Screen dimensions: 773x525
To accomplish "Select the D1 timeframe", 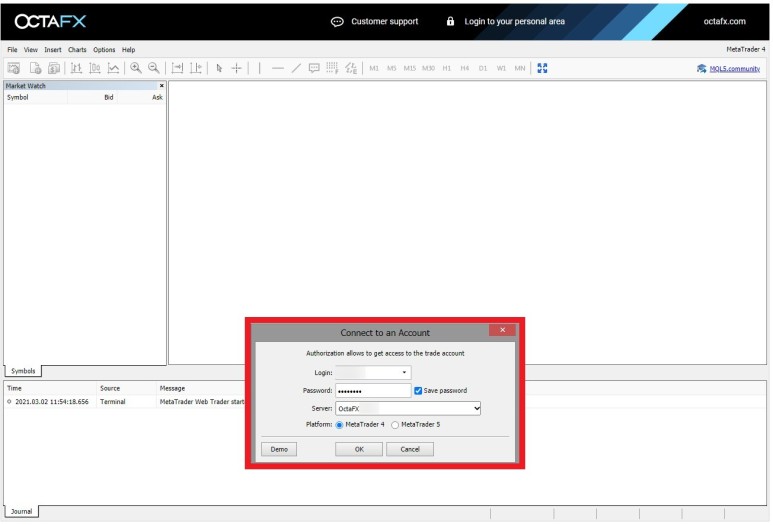I will point(483,68).
